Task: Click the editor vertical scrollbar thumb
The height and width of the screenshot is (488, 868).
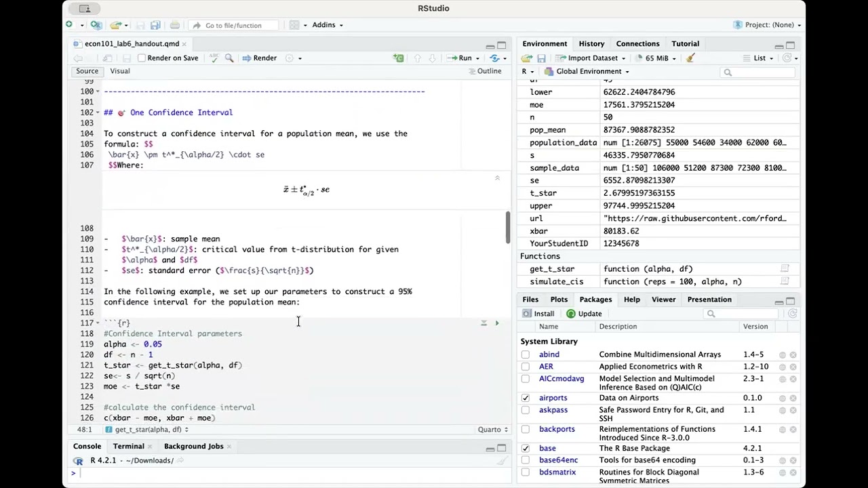Action: 507,228
